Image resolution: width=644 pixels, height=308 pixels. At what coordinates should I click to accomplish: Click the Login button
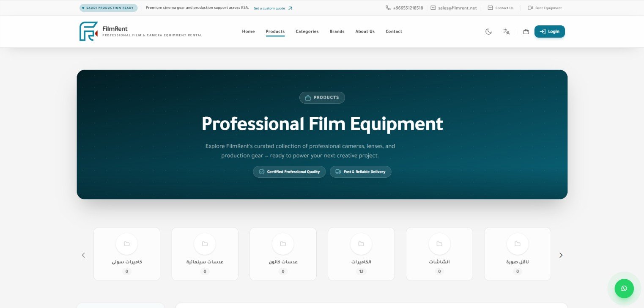tap(550, 31)
